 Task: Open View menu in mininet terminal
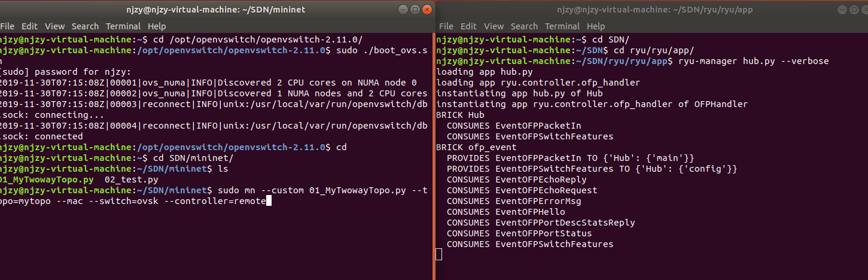(54, 26)
